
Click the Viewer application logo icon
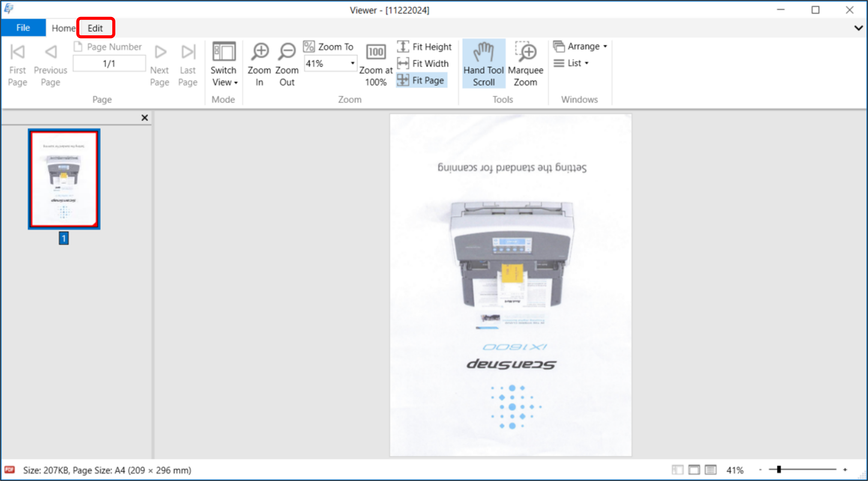pyautogui.click(x=9, y=9)
